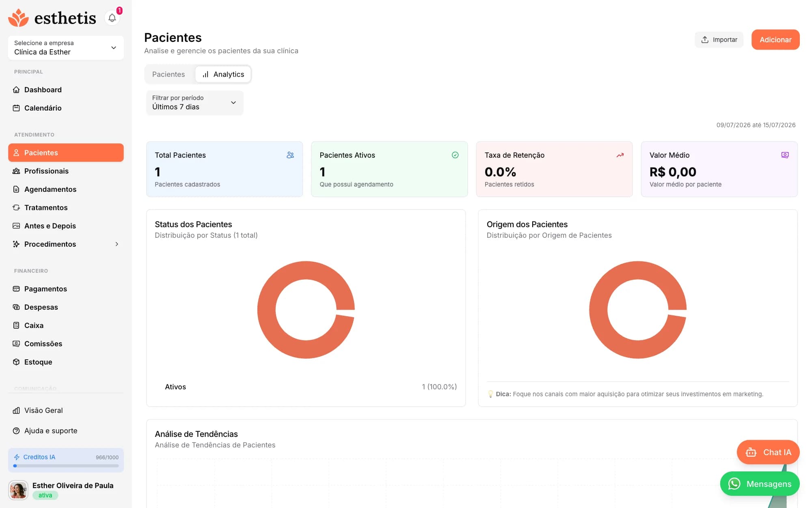Viewport: 812px width, 508px height.
Task: Click the robot icon on Chat IA
Action: coord(751,452)
